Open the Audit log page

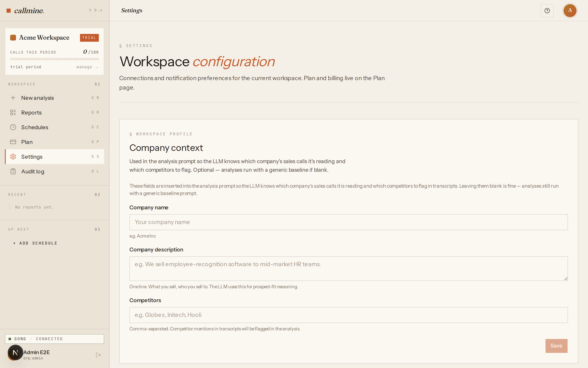tap(55, 171)
